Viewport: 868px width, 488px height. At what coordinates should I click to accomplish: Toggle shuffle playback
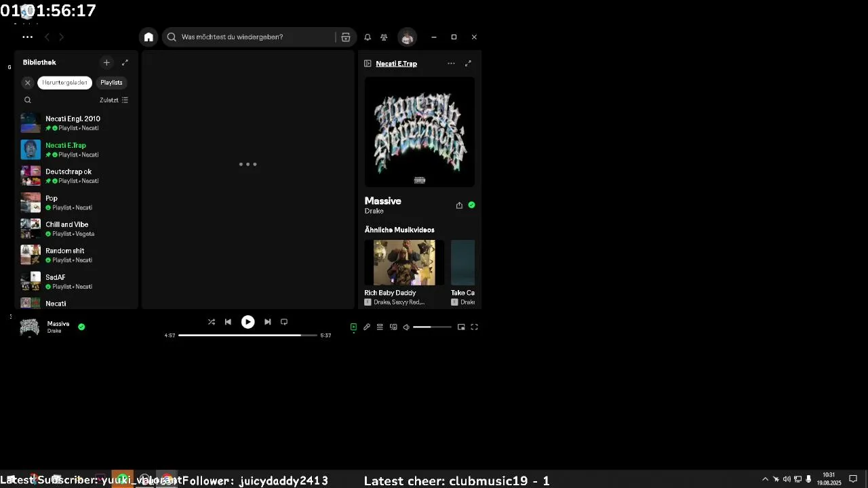pos(212,322)
